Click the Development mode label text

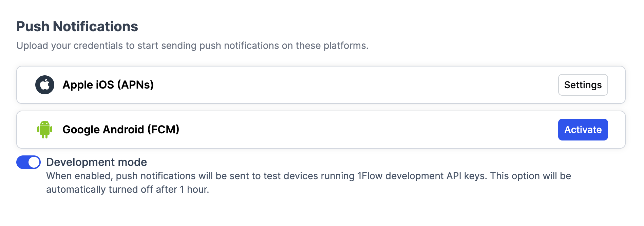tap(97, 162)
